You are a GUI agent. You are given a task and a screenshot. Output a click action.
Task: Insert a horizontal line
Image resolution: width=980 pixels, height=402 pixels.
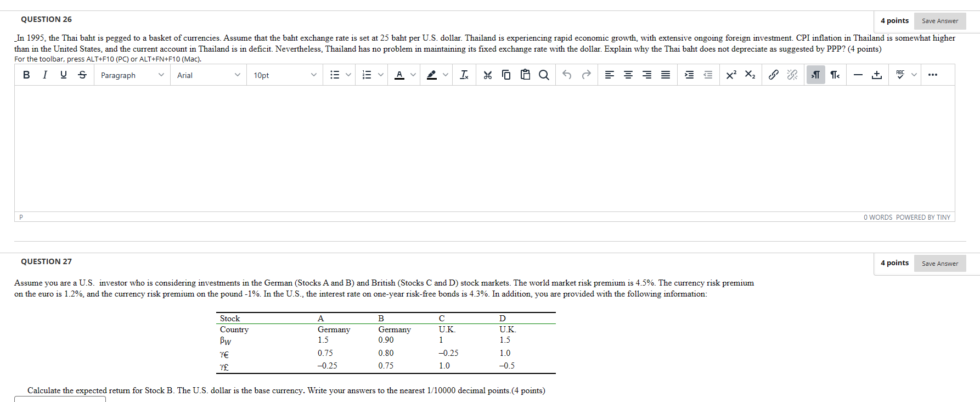[x=858, y=75]
